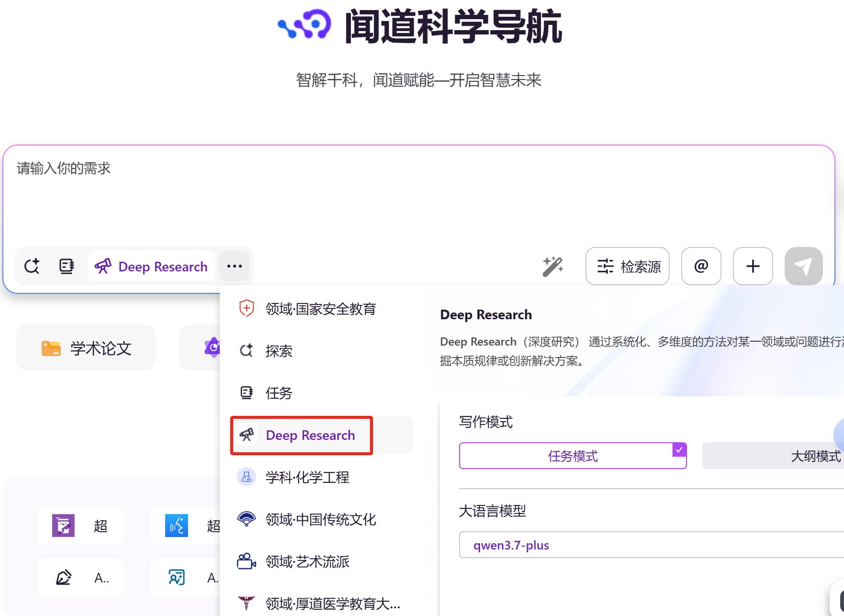The height and width of the screenshot is (616, 844).
Task: Click the 写作模式 label
Action: [486, 422]
